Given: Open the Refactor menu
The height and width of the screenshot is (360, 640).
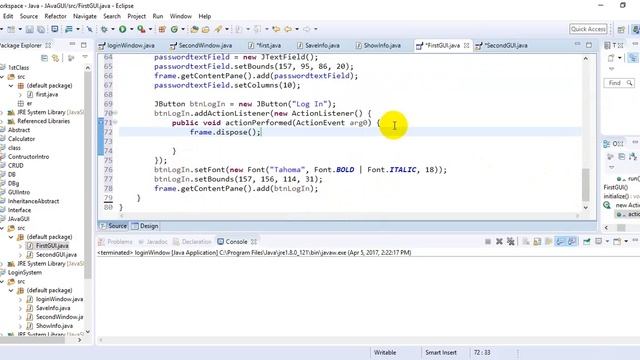Looking at the screenshot, I should (55, 16).
